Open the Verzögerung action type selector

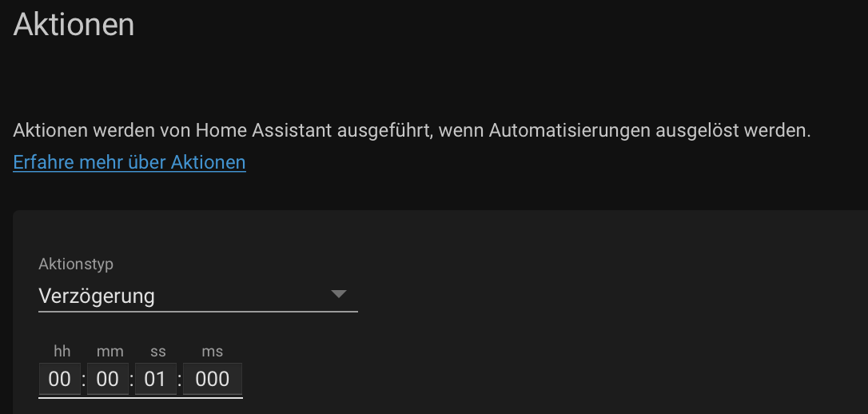pyautogui.click(x=197, y=296)
